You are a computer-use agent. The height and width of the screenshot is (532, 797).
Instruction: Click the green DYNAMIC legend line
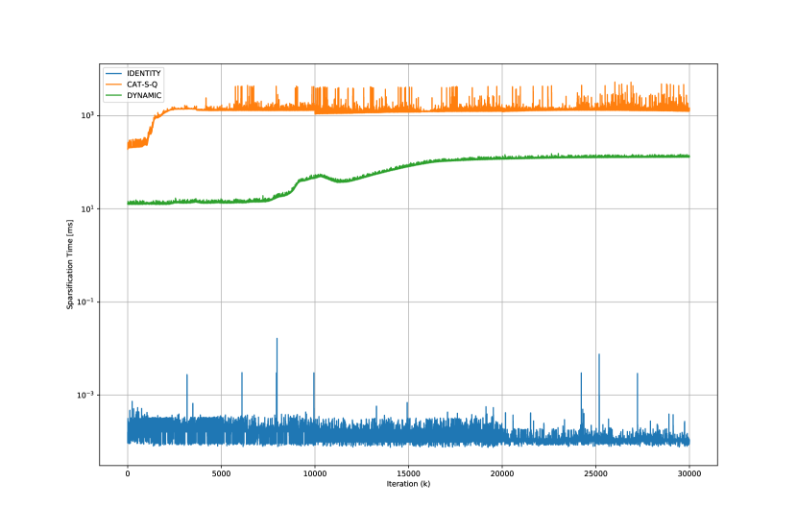tap(114, 95)
